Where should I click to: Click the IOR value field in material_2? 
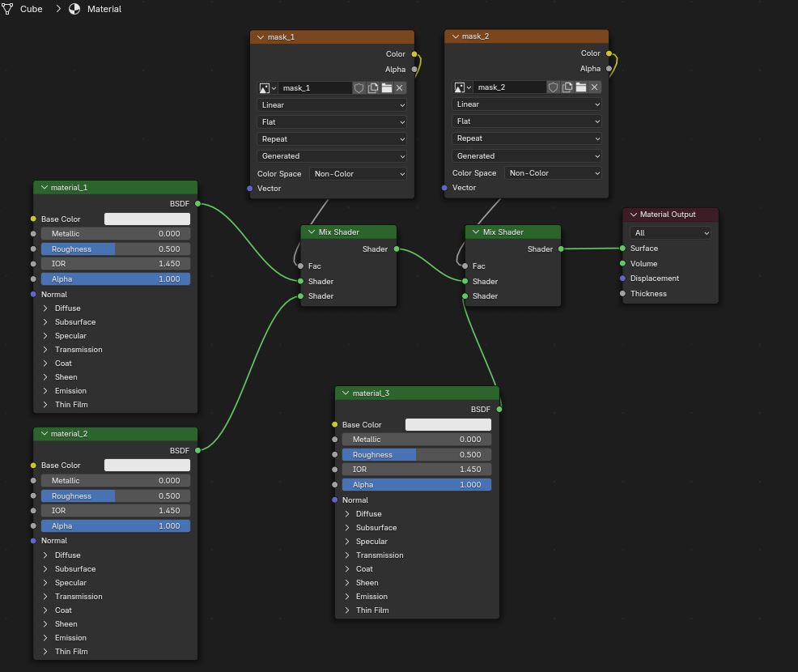point(116,511)
